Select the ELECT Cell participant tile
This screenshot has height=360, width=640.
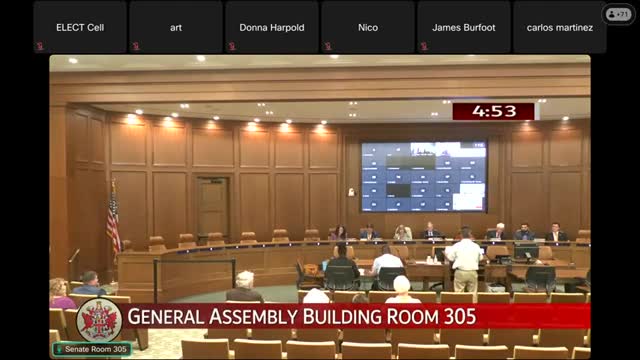click(80, 27)
